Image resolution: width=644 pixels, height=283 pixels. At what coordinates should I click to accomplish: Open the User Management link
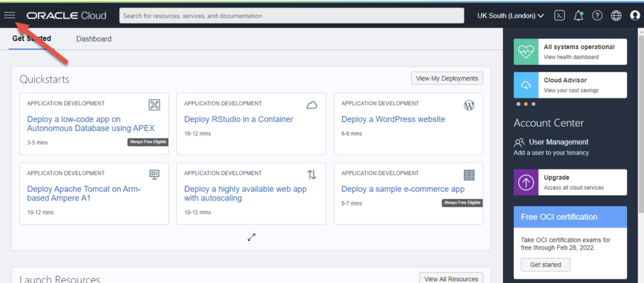(x=558, y=142)
